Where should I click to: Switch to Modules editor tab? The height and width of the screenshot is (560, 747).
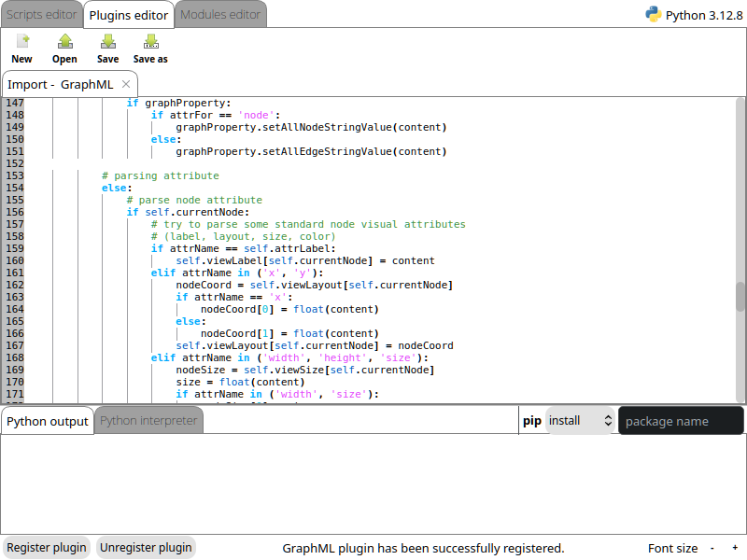tap(220, 14)
